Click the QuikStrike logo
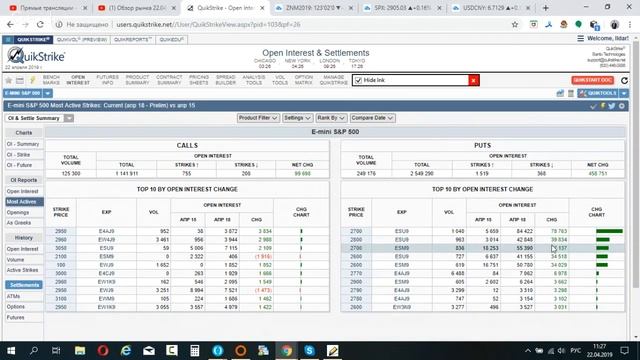Screen dimensions: 640x360 (36, 56)
